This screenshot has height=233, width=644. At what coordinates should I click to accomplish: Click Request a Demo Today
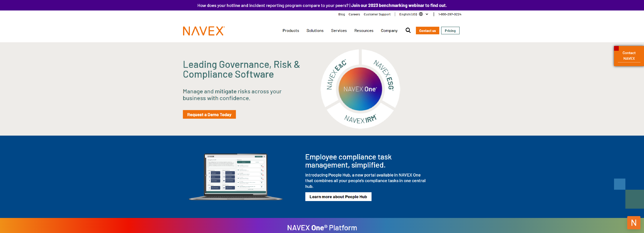(209, 114)
